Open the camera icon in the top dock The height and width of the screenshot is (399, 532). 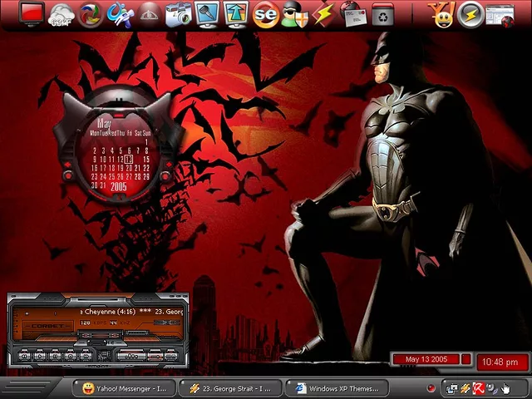[x=179, y=13]
